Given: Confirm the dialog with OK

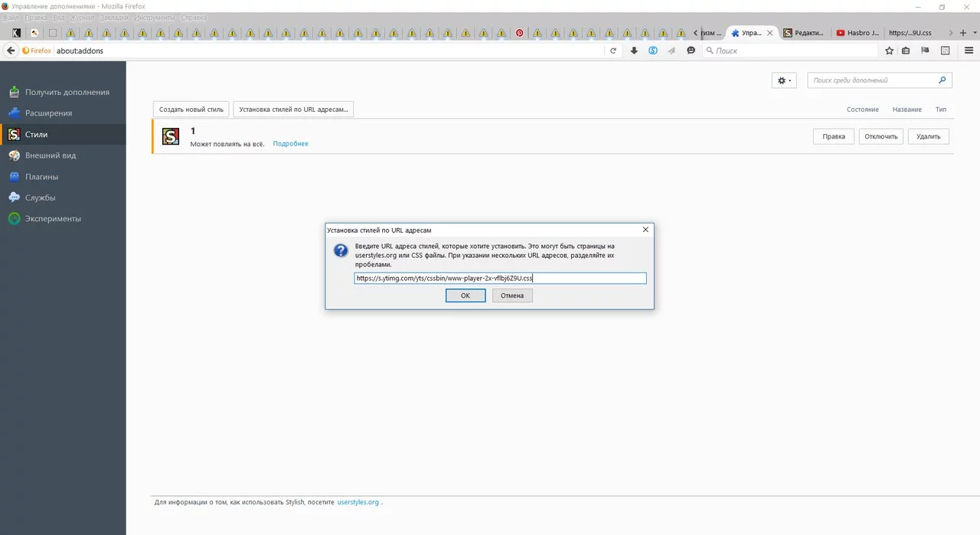Looking at the screenshot, I should pyautogui.click(x=465, y=295).
